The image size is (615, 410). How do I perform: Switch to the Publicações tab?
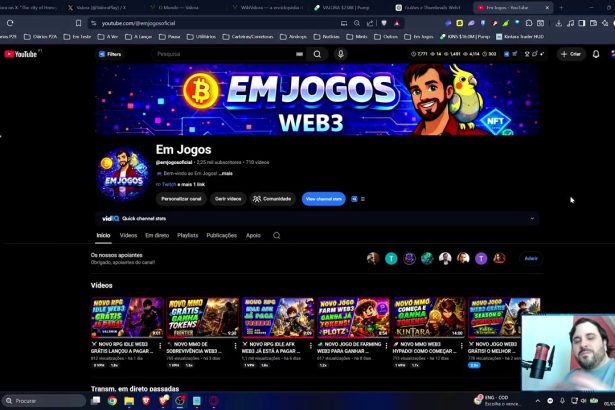coord(222,235)
